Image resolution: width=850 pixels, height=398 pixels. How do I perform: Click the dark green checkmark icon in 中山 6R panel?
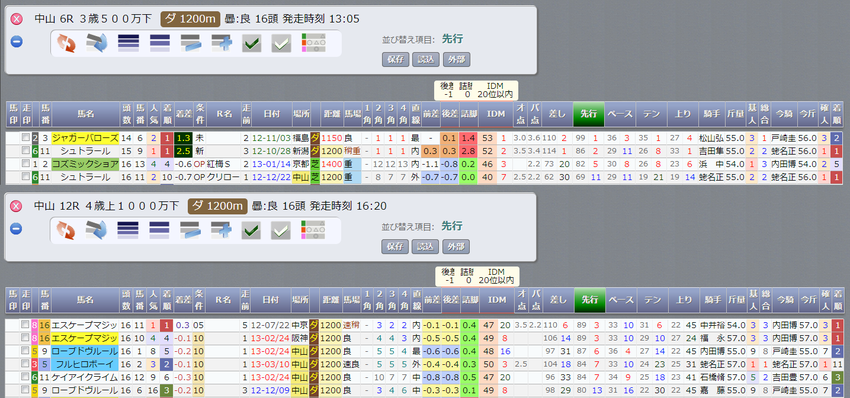point(252,43)
